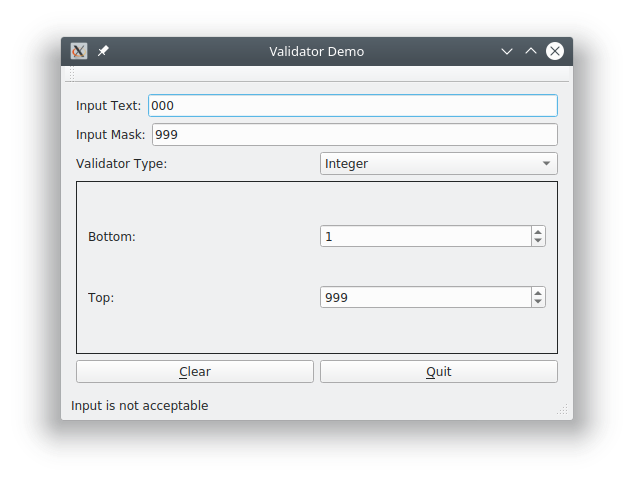Click the X application icon in title bar
634x481 pixels.
79,51
